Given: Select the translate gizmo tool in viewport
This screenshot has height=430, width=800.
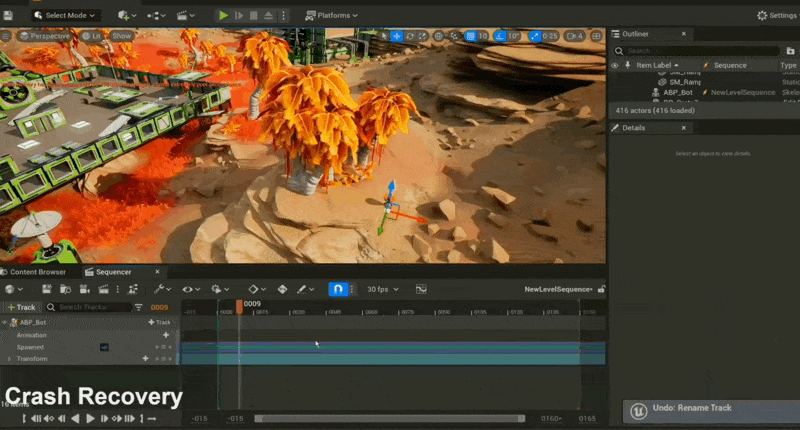Looking at the screenshot, I should pyautogui.click(x=396, y=36).
